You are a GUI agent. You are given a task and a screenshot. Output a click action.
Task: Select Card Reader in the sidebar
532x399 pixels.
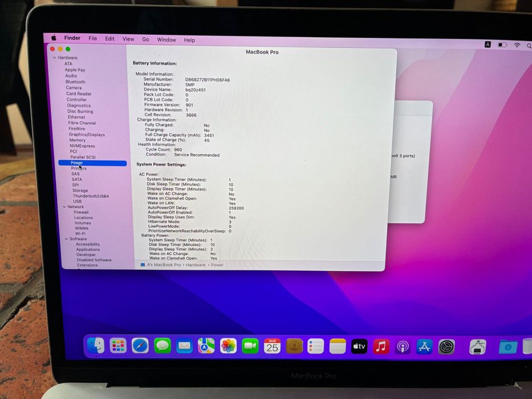coord(79,93)
